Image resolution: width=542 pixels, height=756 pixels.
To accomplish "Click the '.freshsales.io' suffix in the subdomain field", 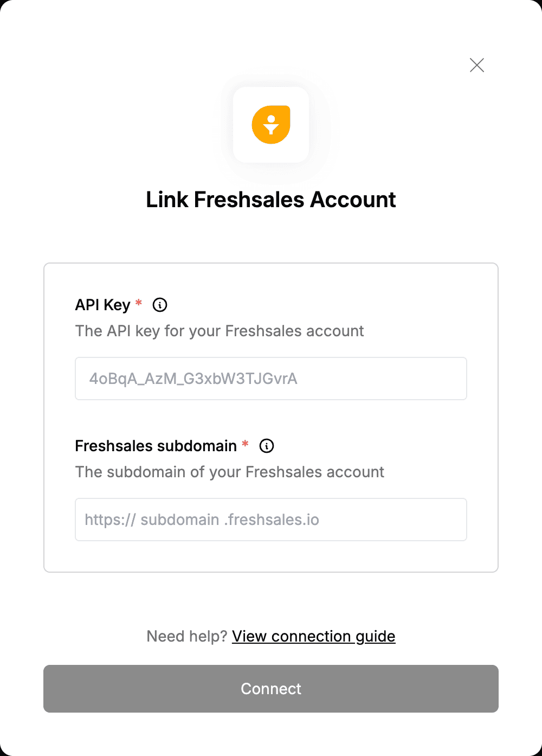I will pos(272,520).
